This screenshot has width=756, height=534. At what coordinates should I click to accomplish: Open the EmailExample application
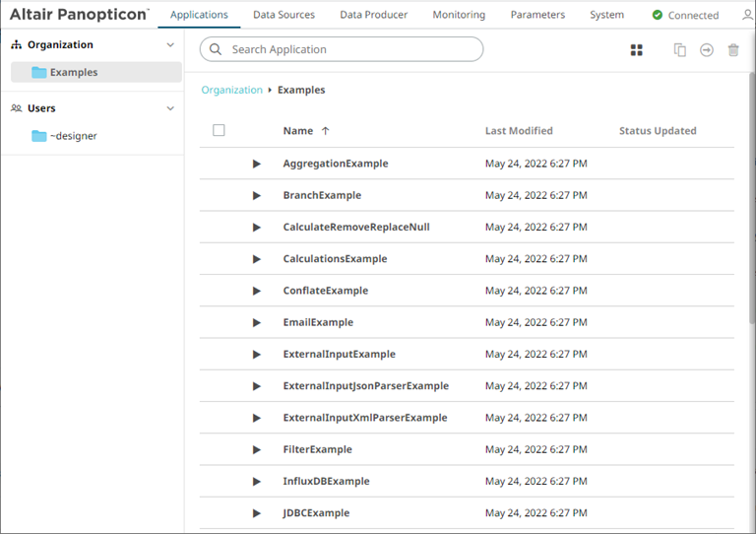318,322
